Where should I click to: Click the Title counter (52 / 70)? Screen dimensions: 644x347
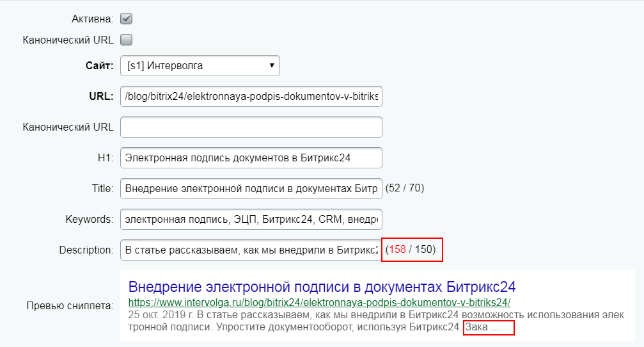click(x=405, y=188)
